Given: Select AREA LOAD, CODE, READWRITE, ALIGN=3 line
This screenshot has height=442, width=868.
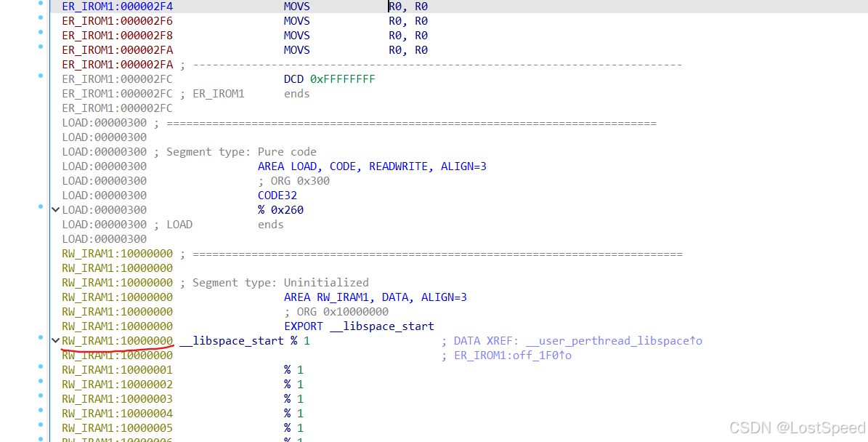Looking at the screenshot, I should pyautogui.click(x=372, y=166).
